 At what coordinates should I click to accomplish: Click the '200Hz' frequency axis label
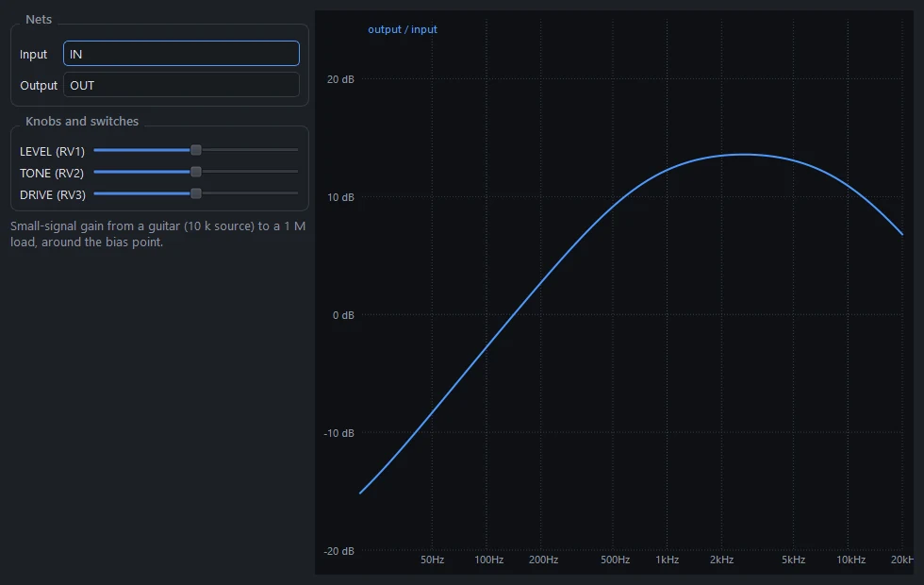point(543,560)
